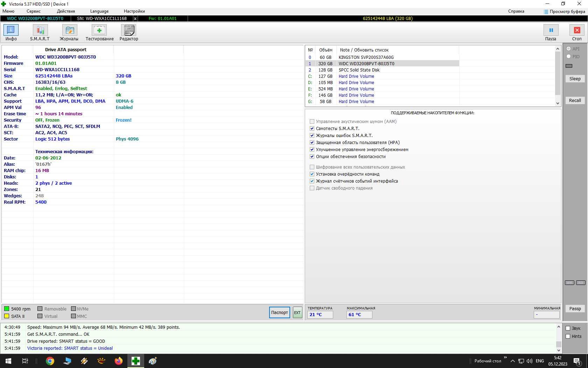Click the language indicator ENG
This screenshot has height=368, width=588.
coord(540,361)
